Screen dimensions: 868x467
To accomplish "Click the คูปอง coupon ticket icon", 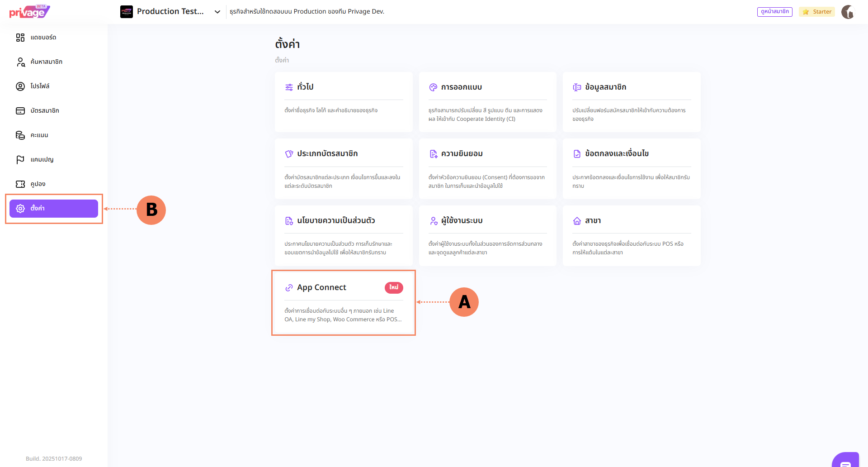I will 20,184.
